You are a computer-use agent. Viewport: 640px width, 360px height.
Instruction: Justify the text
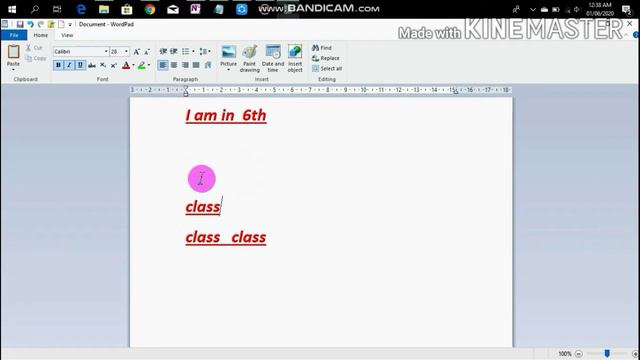click(196, 65)
